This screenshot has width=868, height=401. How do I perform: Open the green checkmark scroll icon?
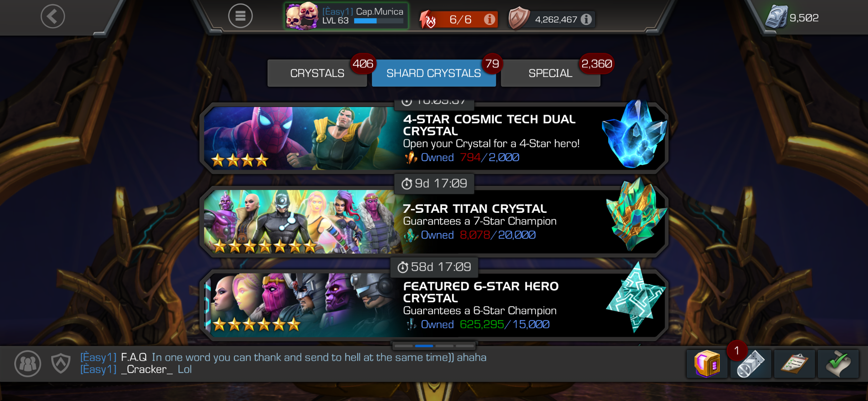pyautogui.click(x=838, y=364)
